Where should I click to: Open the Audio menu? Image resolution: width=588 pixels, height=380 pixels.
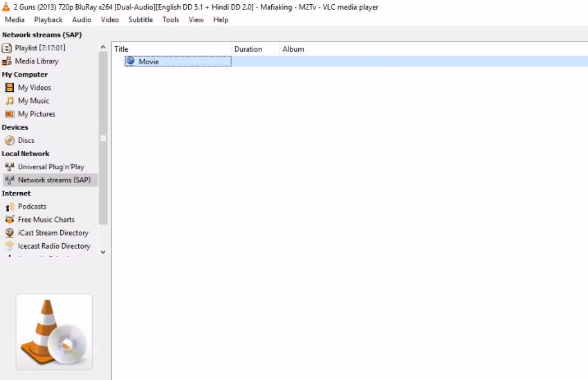coord(82,20)
